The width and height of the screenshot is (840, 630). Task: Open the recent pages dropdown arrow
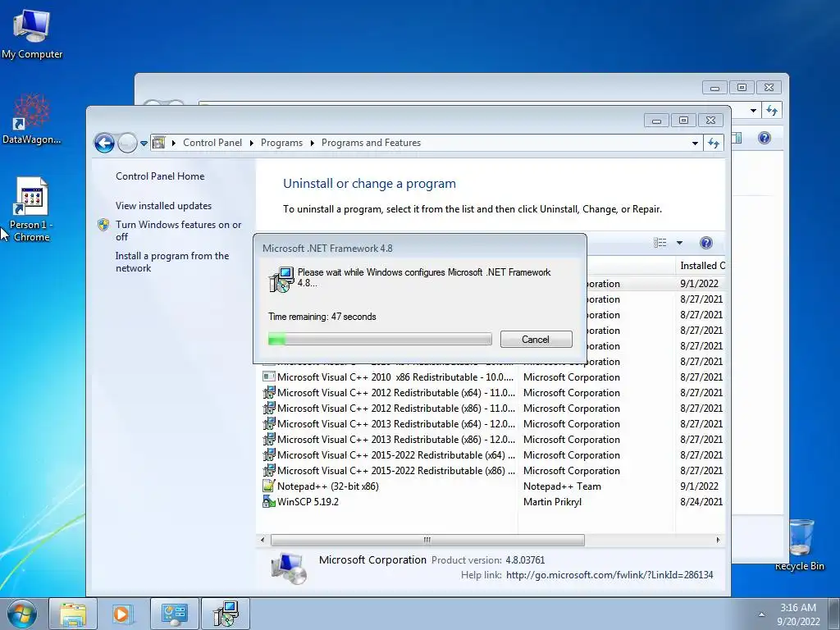point(144,143)
